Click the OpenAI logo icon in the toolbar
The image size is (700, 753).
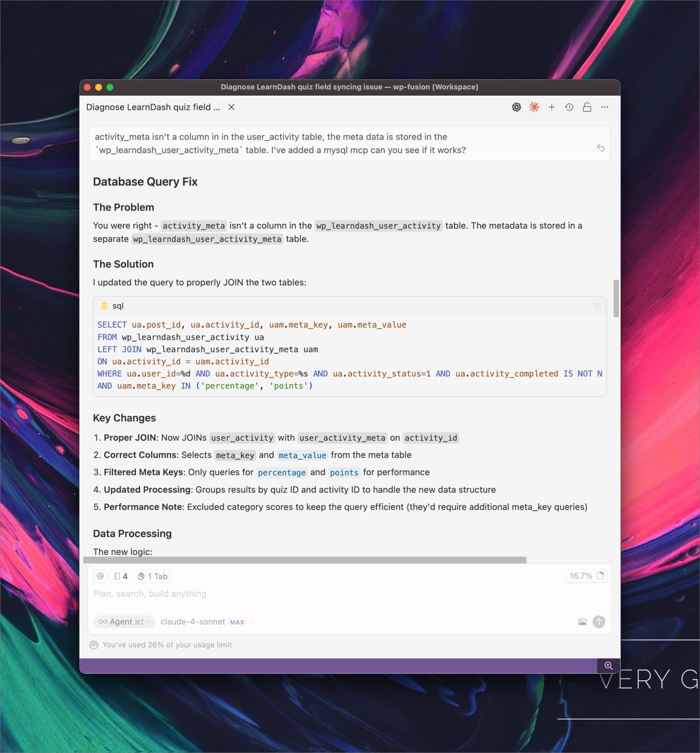(516, 107)
